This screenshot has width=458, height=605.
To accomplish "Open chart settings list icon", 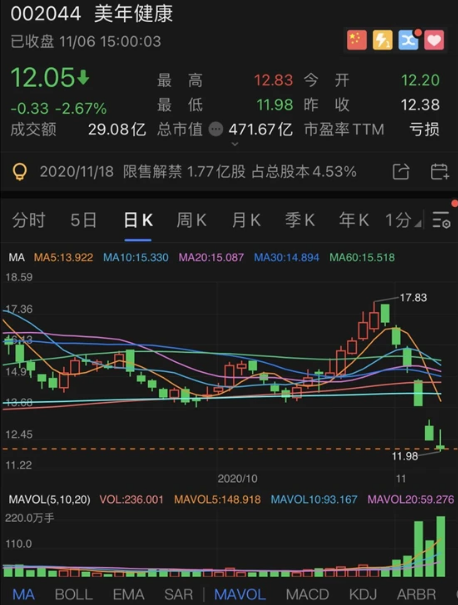I will click(441, 220).
